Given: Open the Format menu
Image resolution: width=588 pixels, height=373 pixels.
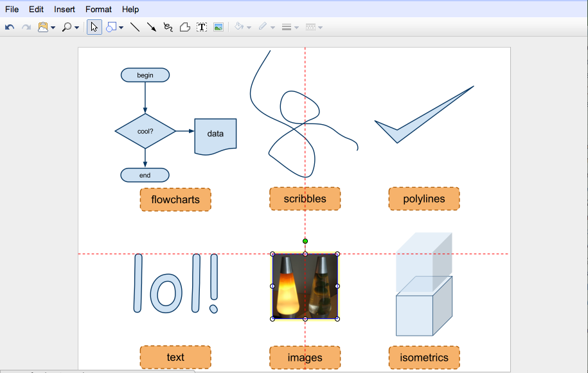Looking at the screenshot, I should click(98, 9).
